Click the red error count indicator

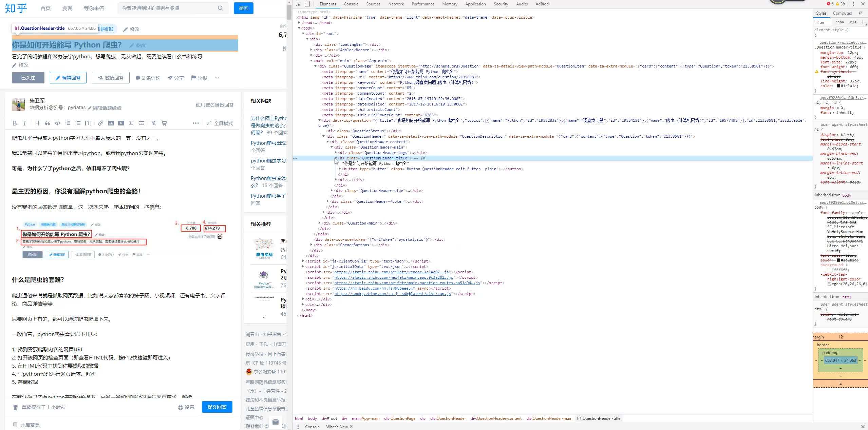pyautogui.click(x=830, y=4)
